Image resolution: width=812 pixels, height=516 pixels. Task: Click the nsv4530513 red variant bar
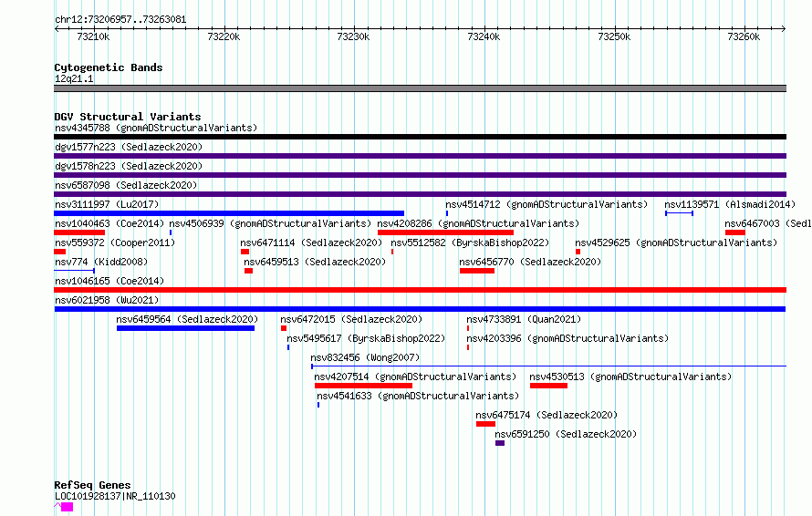(548, 386)
